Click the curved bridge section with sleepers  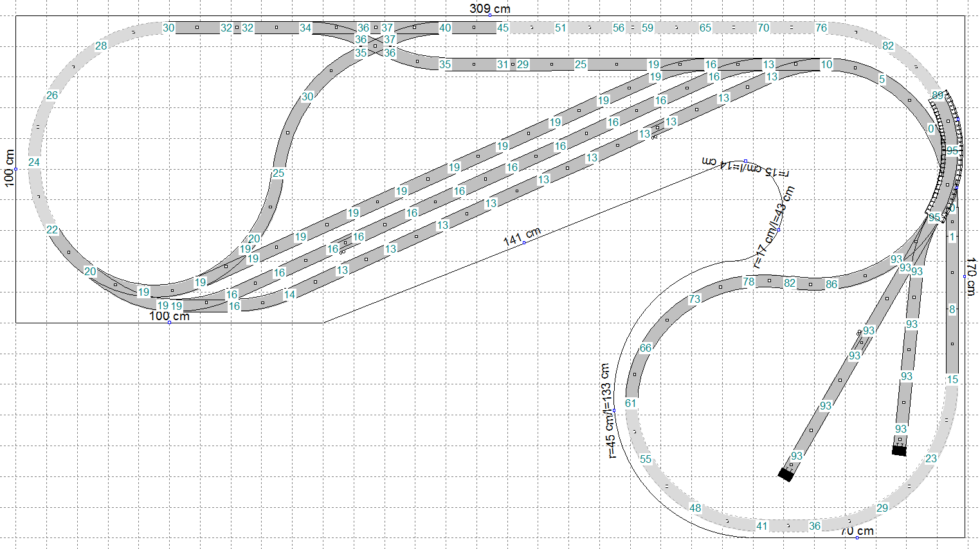947,153
